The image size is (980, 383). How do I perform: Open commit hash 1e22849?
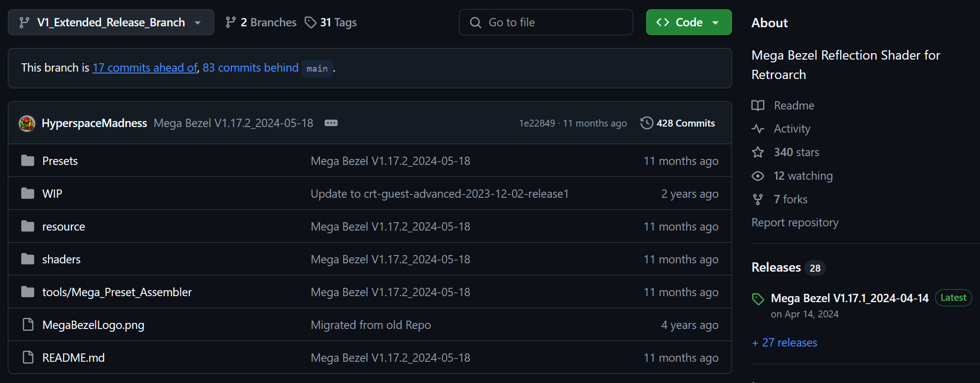537,123
